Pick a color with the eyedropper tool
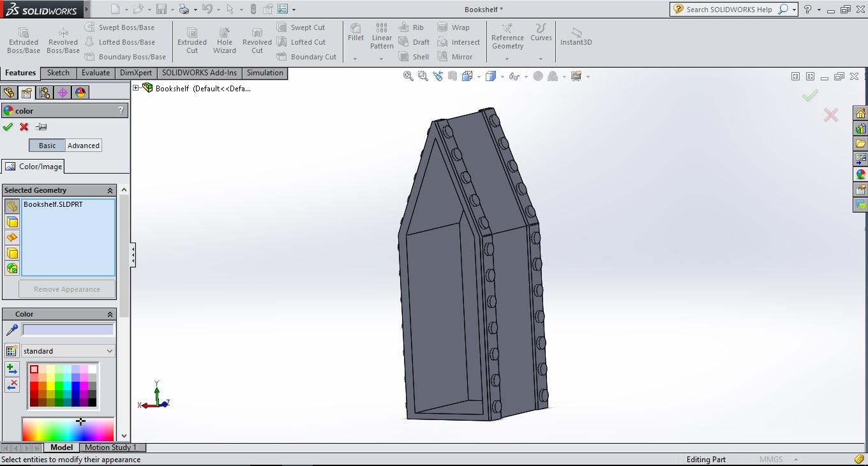 [11, 330]
